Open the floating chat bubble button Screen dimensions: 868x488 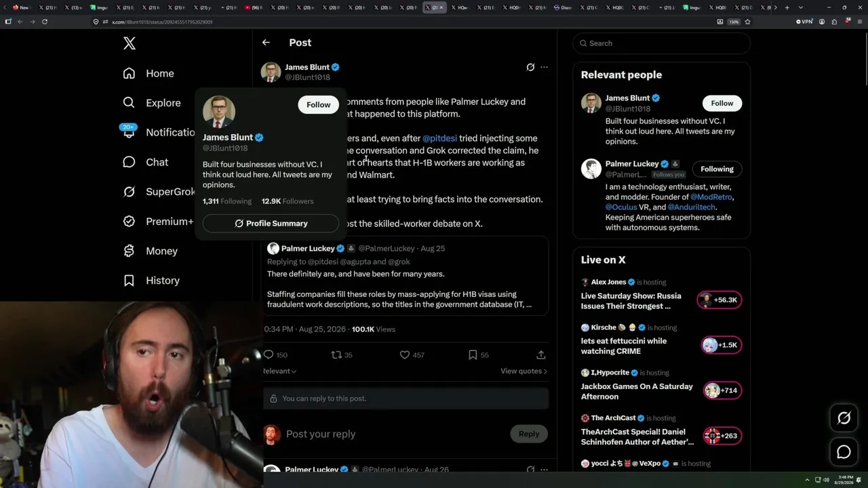point(844,452)
